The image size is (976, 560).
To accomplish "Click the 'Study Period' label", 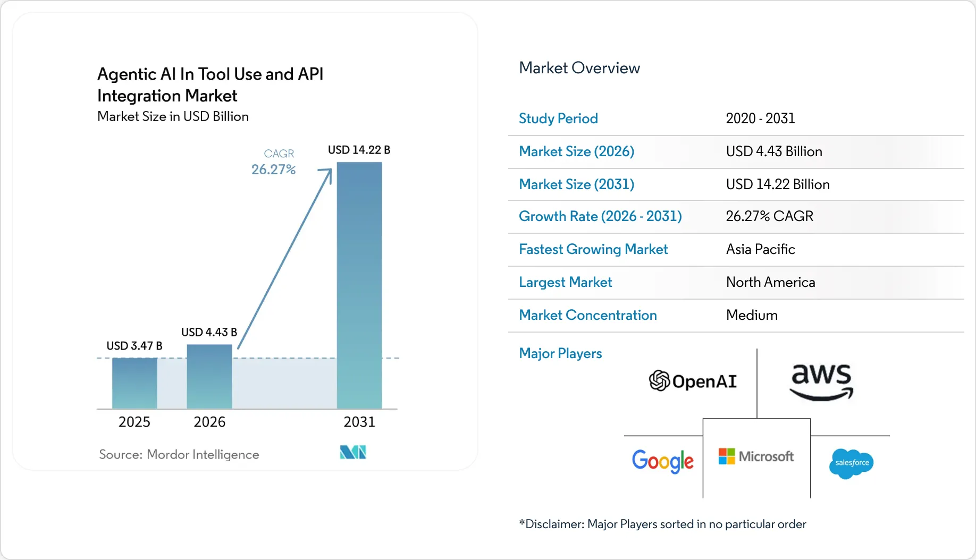I will tap(558, 118).
